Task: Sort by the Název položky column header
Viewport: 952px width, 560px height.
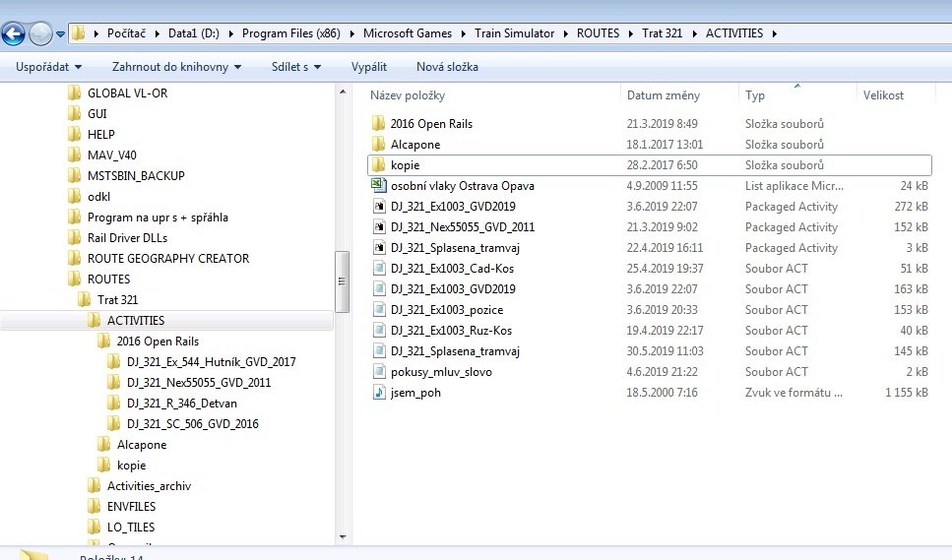Action: pyautogui.click(x=408, y=95)
